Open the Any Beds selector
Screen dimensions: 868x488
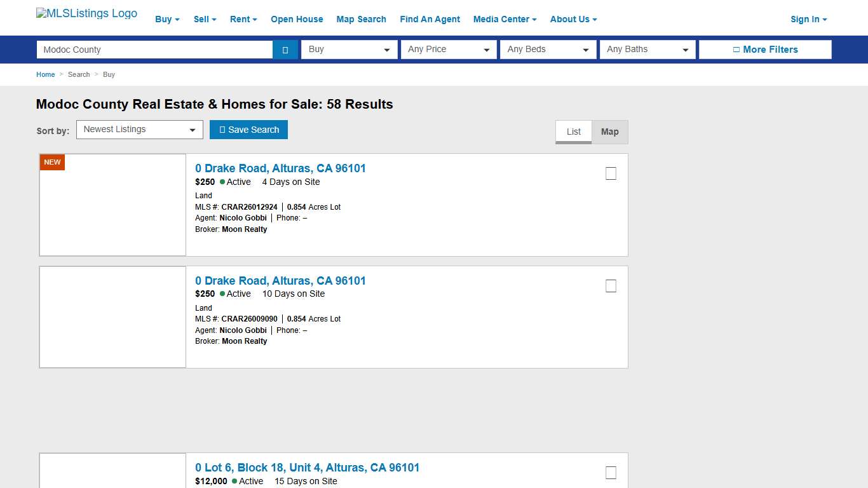(x=548, y=49)
